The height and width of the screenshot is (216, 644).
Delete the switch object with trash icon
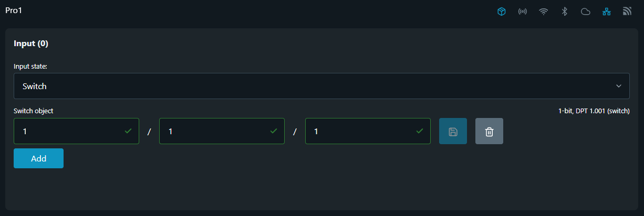pos(489,131)
